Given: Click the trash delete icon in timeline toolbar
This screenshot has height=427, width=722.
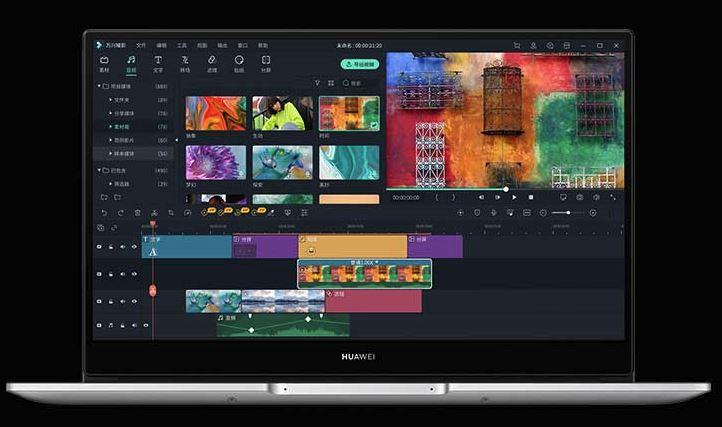Looking at the screenshot, I should (137, 213).
